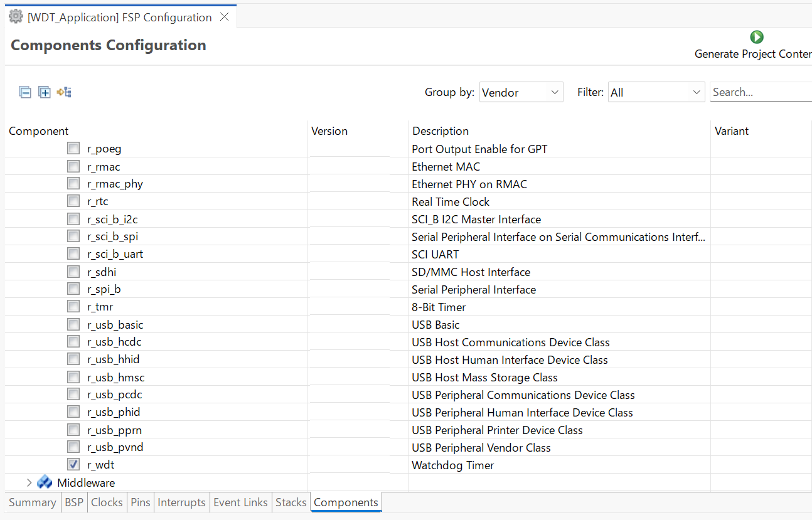Click the Ethernet PHY on RMAC description
The image size is (812, 520).
[x=469, y=184]
